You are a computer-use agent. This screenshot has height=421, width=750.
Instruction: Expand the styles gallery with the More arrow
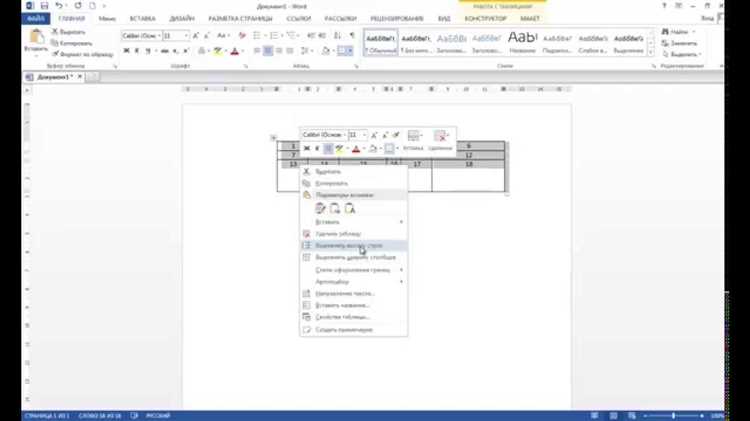[651, 53]
